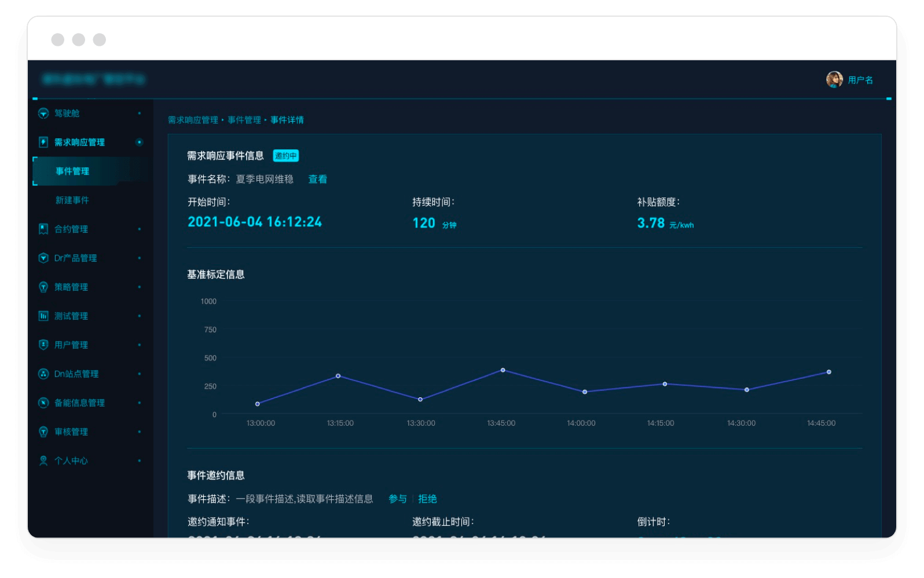Click 事件详情 in the breadcrumb
Image resolution: width=924 pixels, height=578 pixels.
click(x=287, y=120)
